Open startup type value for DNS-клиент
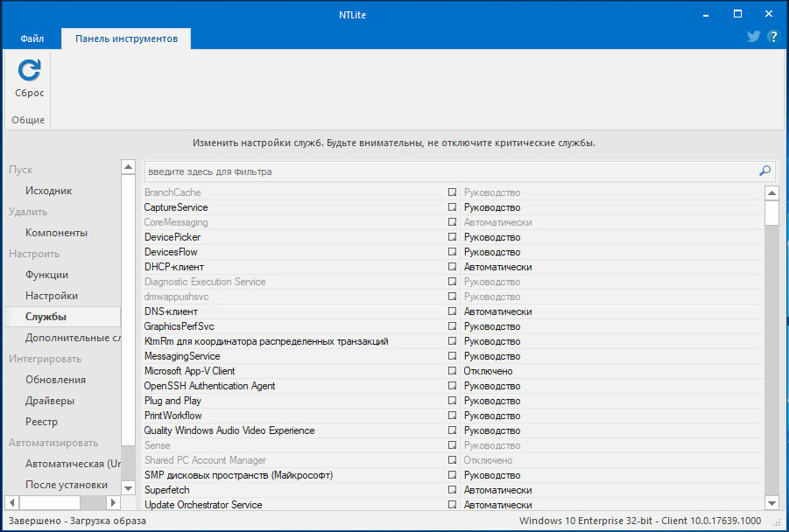The height and width of the screenshot is (532, 789). (497, 311)
